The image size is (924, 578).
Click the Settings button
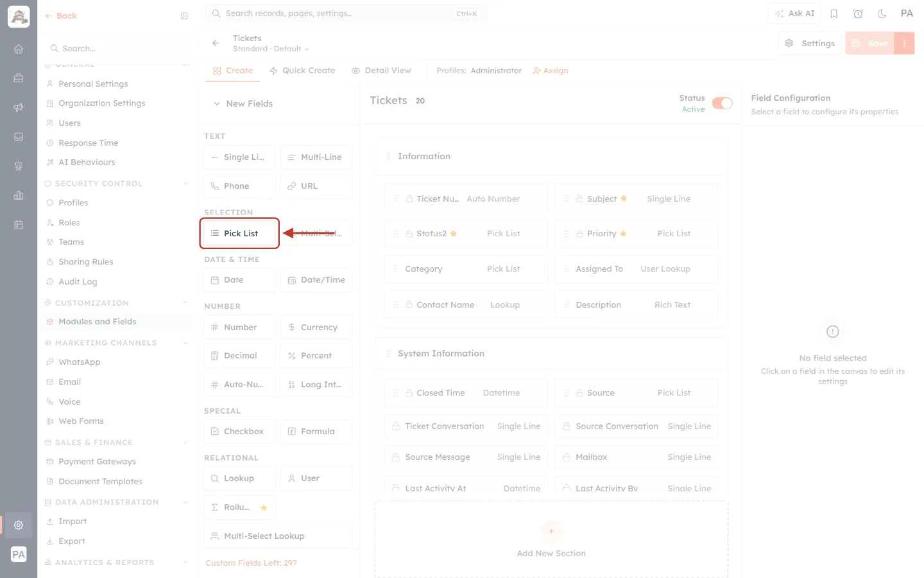810,43
